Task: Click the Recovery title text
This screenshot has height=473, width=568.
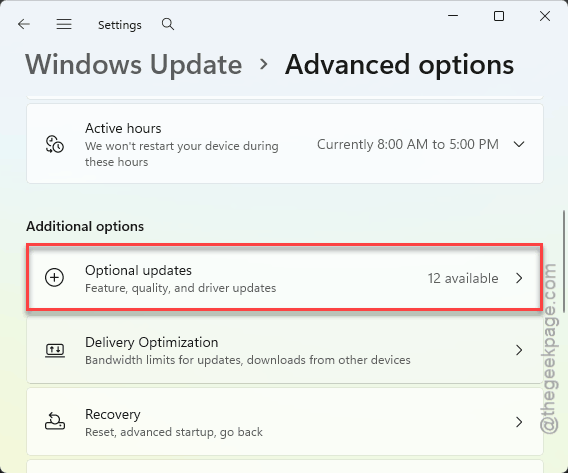Action: (113, 414)
